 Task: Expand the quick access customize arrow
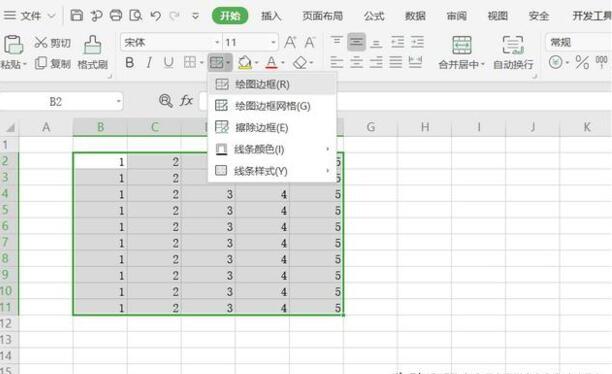click(195, 16)
